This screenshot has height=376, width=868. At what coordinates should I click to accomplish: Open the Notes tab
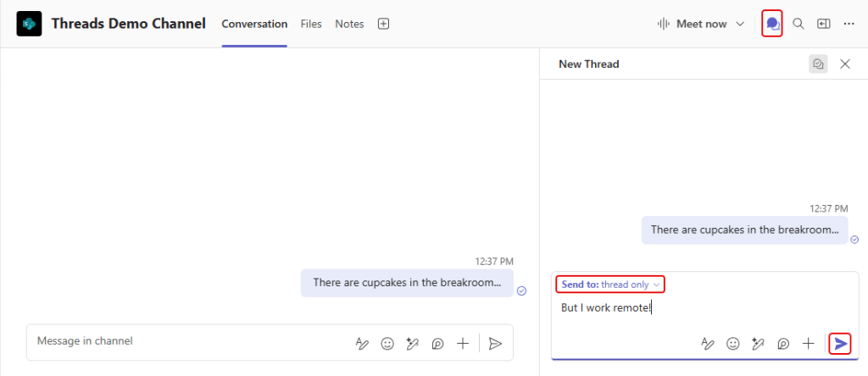pyautogui.click(x=349, y=24)
